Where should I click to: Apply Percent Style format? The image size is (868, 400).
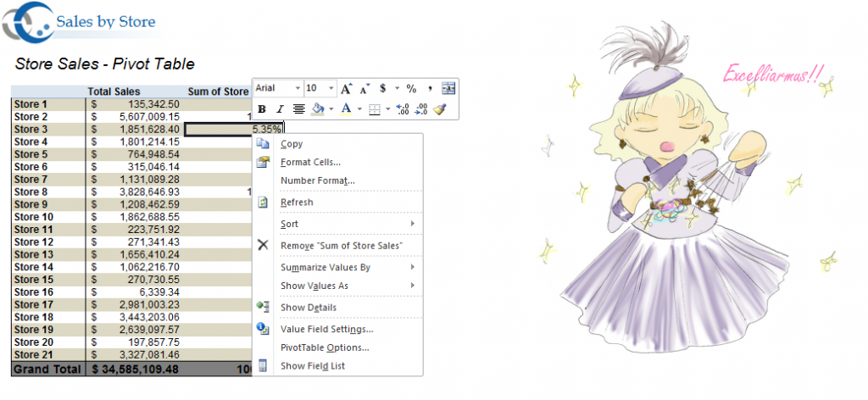coord(411,88)
